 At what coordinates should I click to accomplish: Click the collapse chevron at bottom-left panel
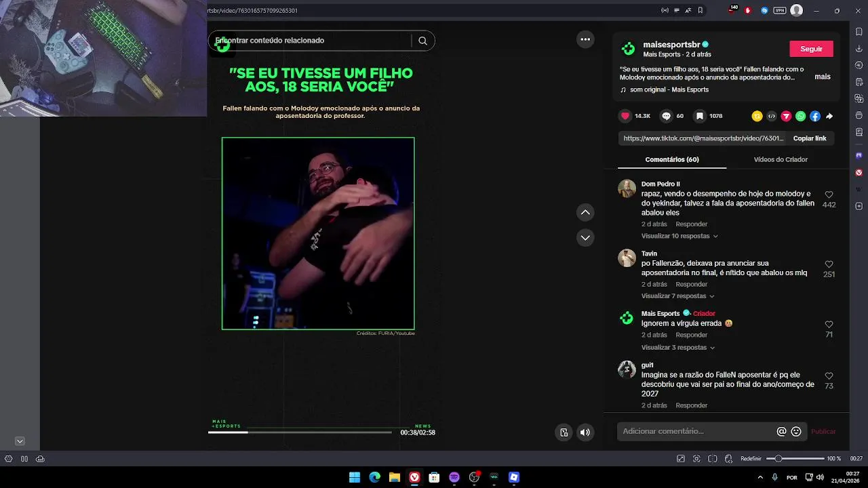(20, 441)
